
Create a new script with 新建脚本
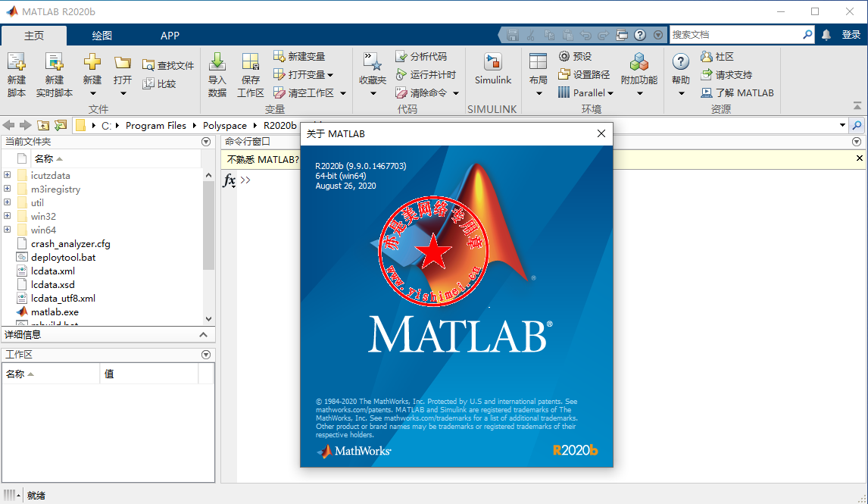point(16,75)
